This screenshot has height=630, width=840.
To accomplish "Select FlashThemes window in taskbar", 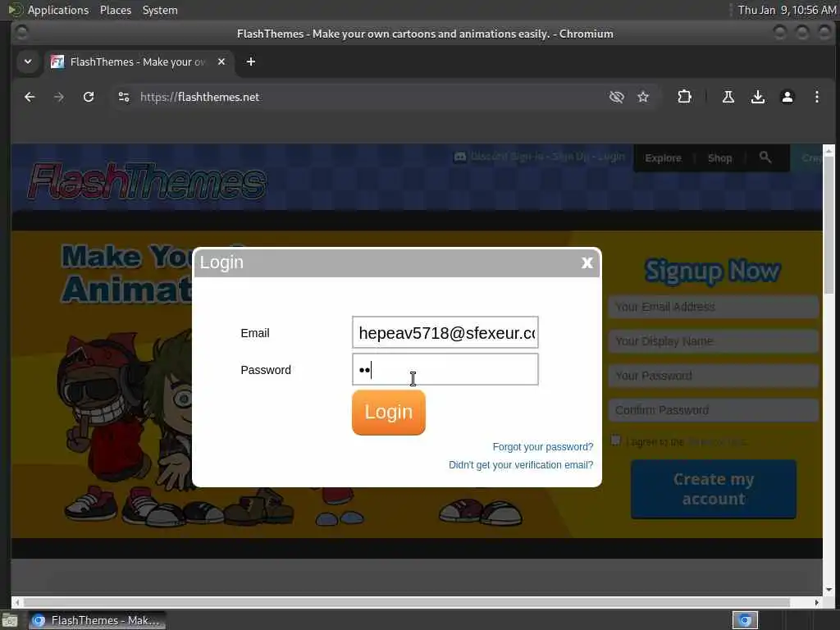I will pyautogui.click(x=97, y=620).
